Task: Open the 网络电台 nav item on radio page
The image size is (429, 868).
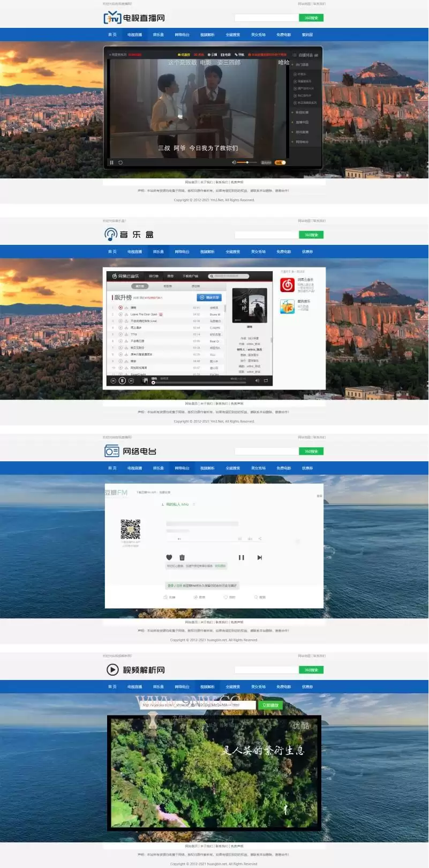Action: [x=182, y=468]
